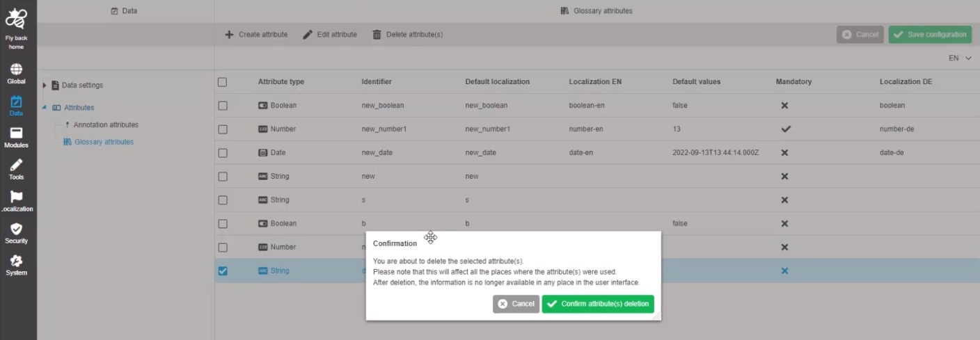Click the Delete attribute(s) trash icon
The height and width of the screenshot is (340, 980).
[x=377, y=35]
